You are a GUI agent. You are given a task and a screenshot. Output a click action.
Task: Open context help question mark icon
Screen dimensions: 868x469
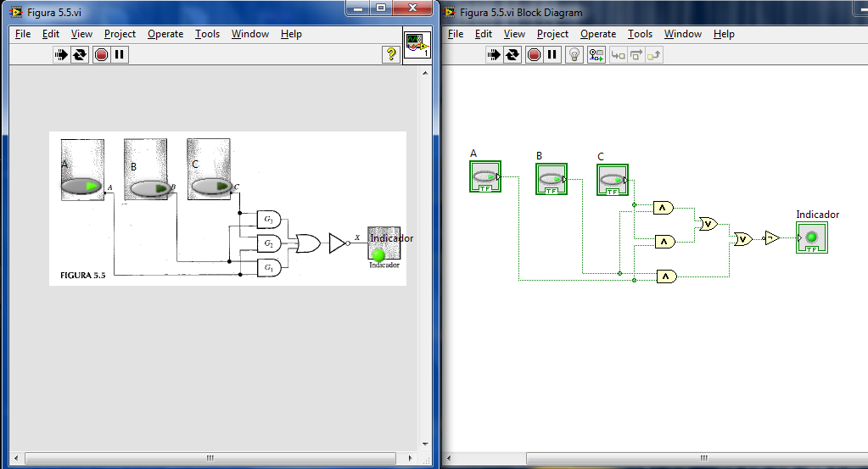coord(391,54)
